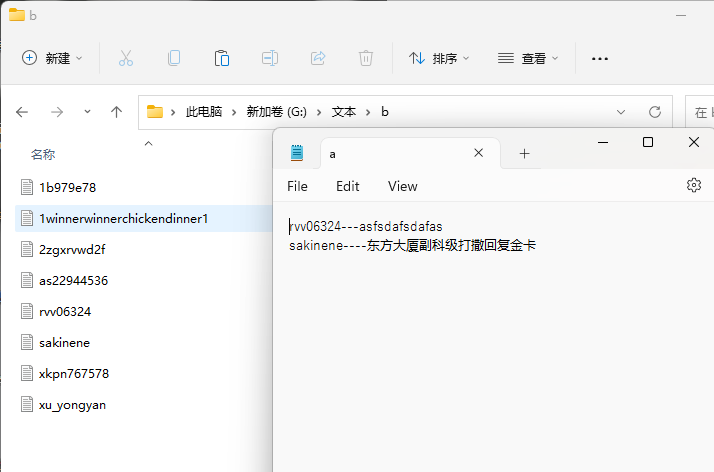Open the three-dots more options menu
The width and height of the screenshot is (714, 472).
[600, 59]
